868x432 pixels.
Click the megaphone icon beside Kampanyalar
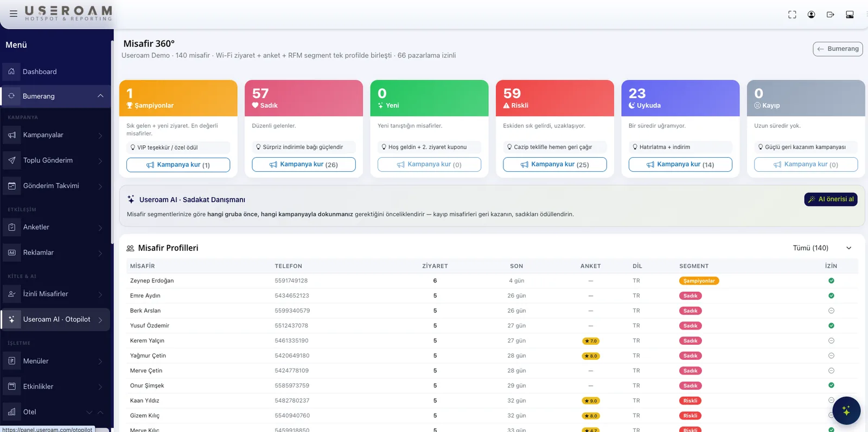[x=12, y=135]
